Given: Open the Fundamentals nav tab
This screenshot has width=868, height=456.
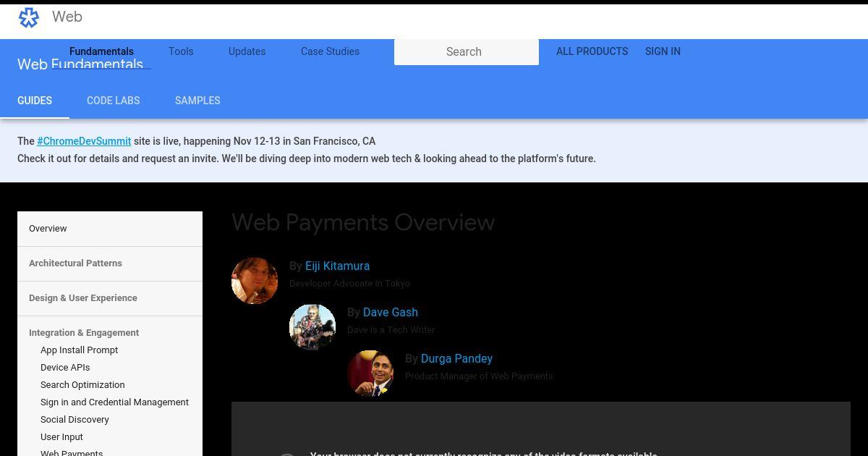Looking at the screenshot, I should (101, 51).
